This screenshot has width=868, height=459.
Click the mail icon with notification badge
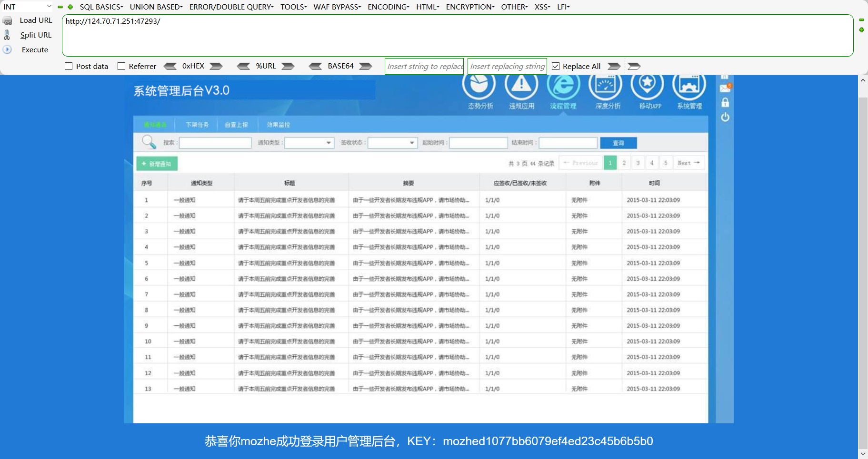click(725, 88)
